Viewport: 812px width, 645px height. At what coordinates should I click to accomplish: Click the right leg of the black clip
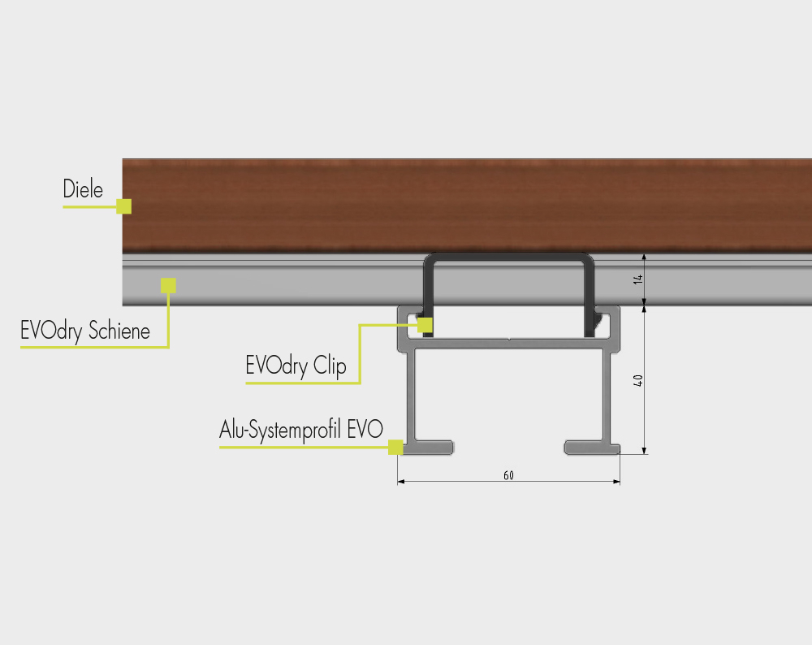[x=588, y=301]
